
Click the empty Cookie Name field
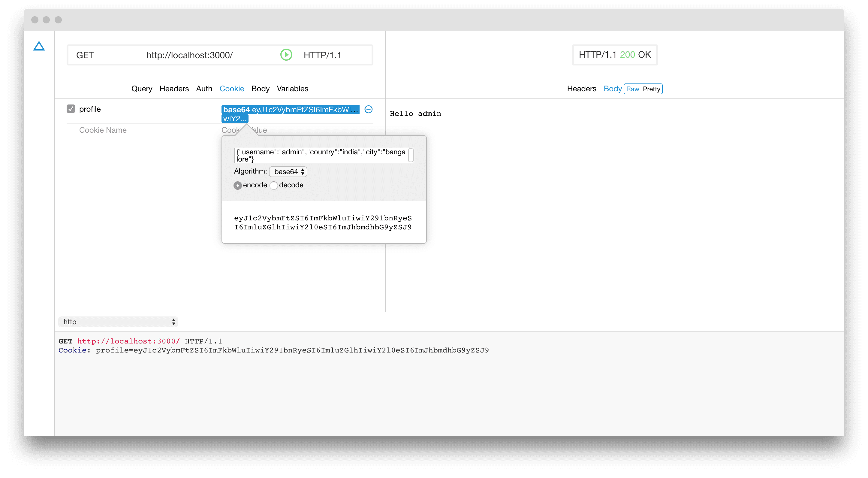click(103, 130)
